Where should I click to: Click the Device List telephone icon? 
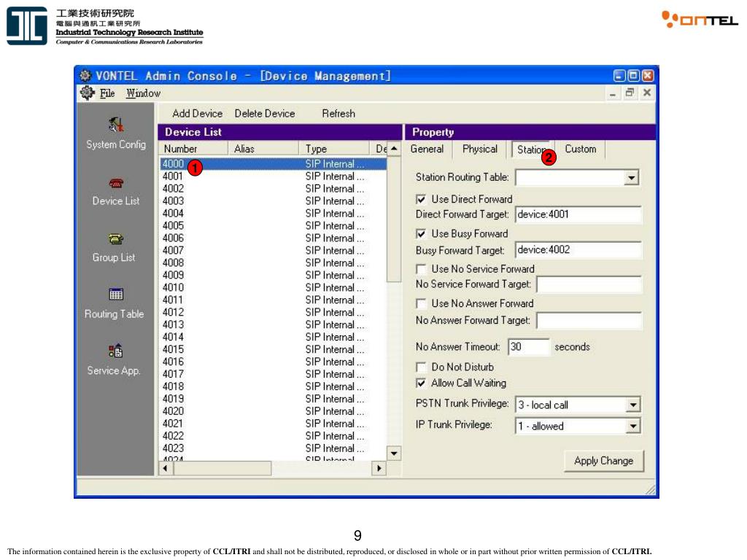tap(116, 183)
